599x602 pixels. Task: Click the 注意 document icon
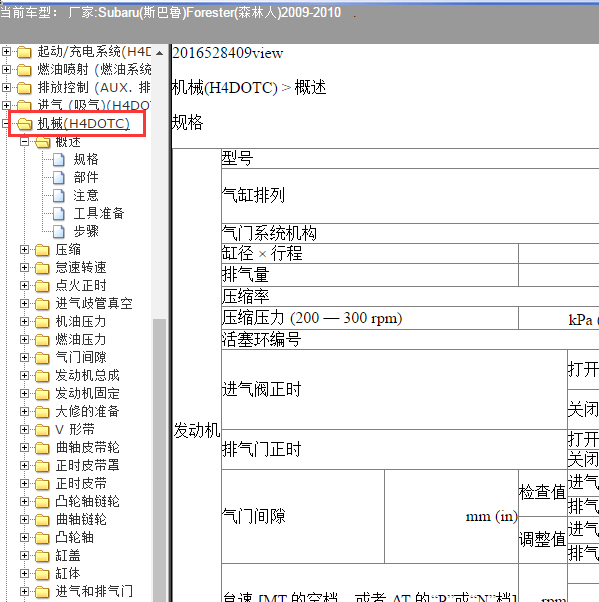pos(59,195)
